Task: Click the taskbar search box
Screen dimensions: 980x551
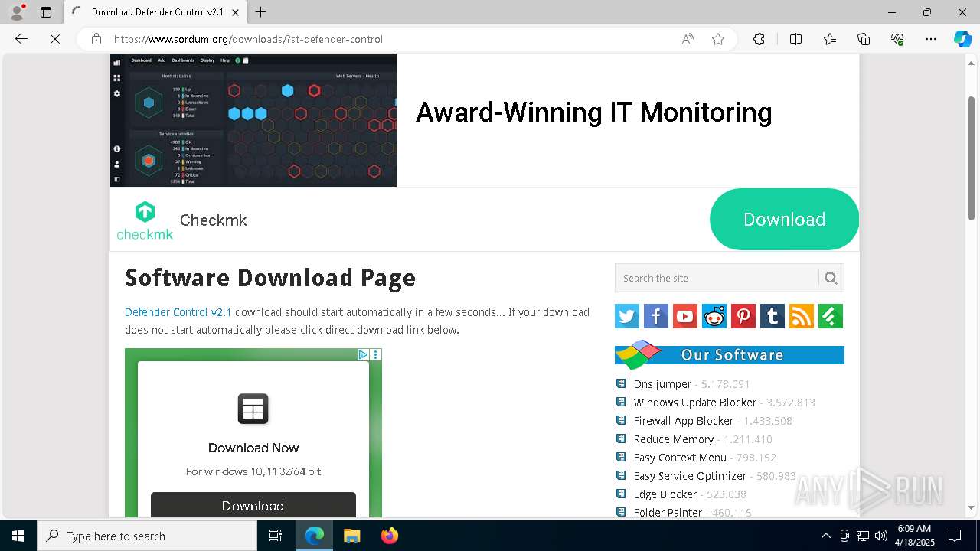Action: [147, 536]
